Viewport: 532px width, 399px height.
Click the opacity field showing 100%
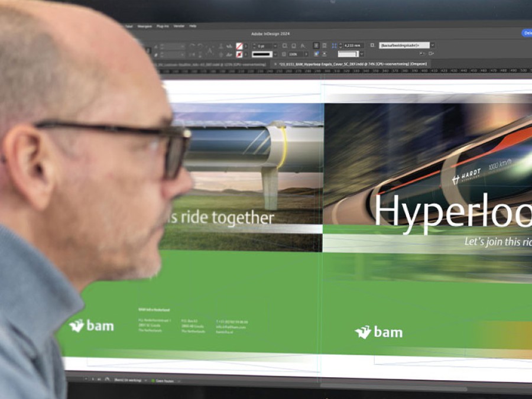click(296, 54)
